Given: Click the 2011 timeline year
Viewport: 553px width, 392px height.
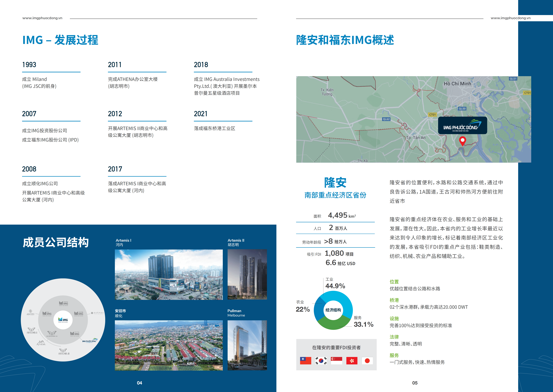Looking at the screenshot, I should (x=115, y=65).
